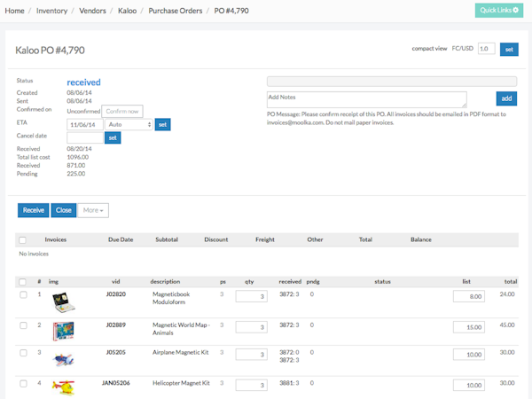Image resolution: width=532 pixels, height=399 pixels.
Task: Click the Magnetic World Map - Animals description
Action: [181, 329]
